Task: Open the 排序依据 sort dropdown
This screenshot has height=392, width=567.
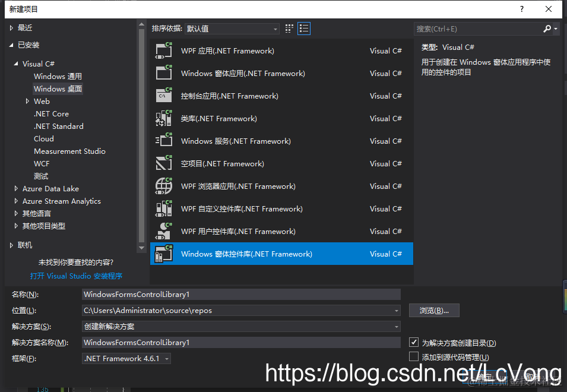Action: pos(232,29)
